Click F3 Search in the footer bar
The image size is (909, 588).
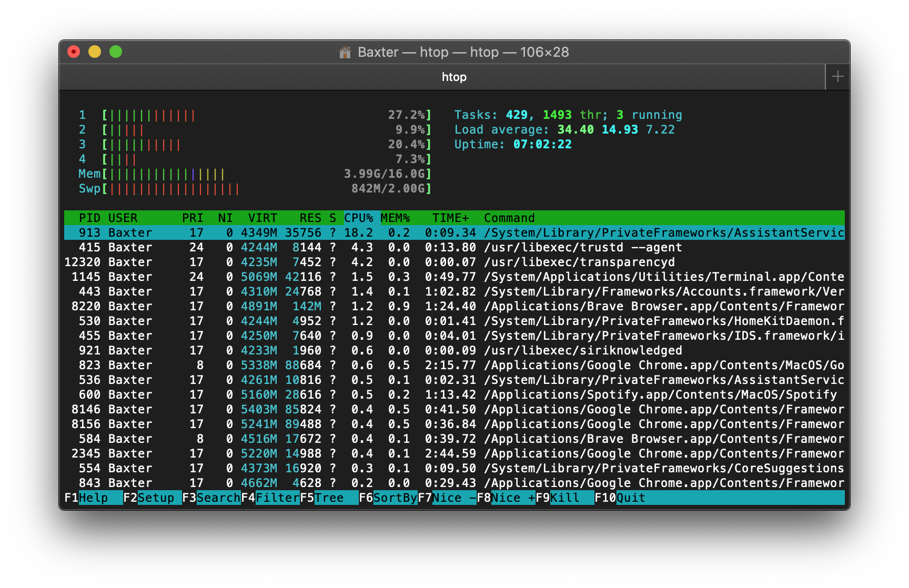pyautogui.click(x=211, y=498)
